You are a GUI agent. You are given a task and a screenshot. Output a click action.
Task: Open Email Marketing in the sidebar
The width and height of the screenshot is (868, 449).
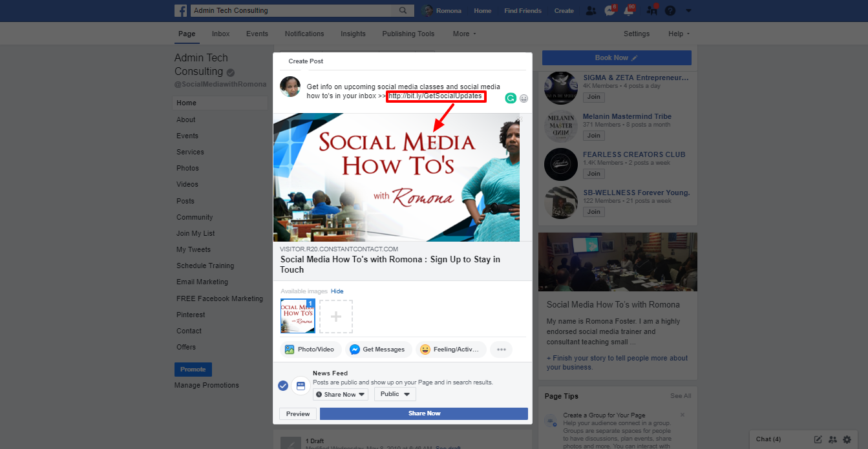point(202,282)
